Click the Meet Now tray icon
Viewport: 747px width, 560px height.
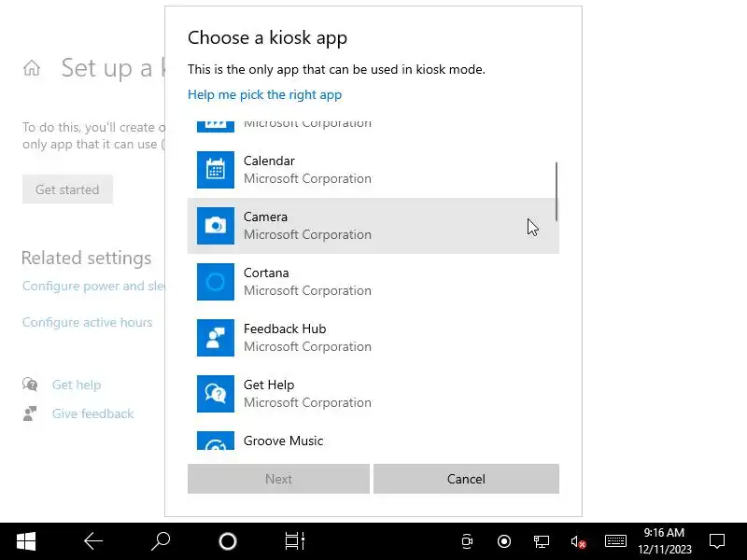pyautogui.click(x=468, y=541)
